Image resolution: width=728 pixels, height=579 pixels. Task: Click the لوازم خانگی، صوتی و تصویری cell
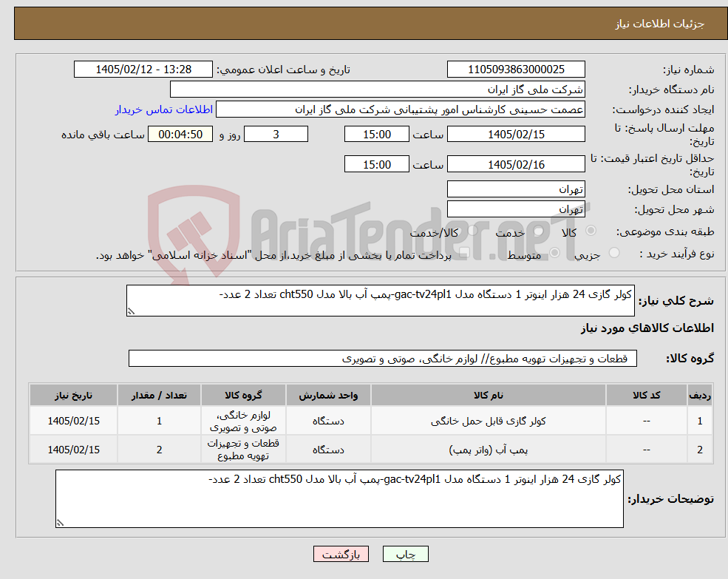(x=243, y=421)
